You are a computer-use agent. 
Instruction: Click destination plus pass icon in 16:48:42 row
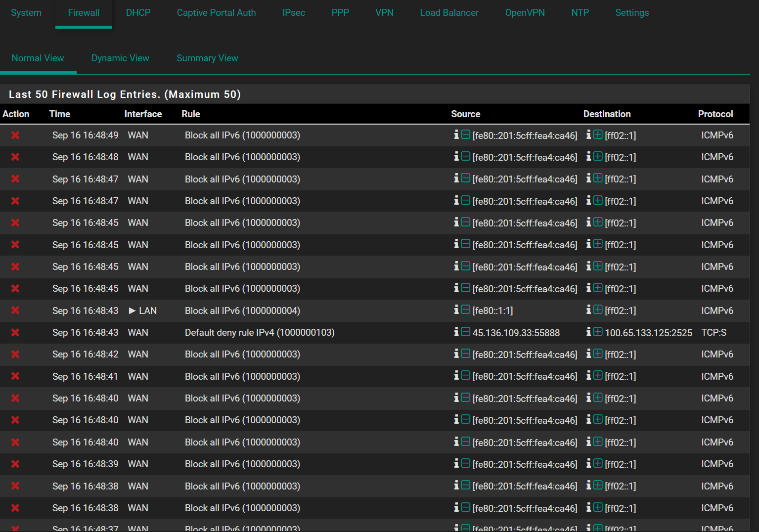(x=598, y=354)
